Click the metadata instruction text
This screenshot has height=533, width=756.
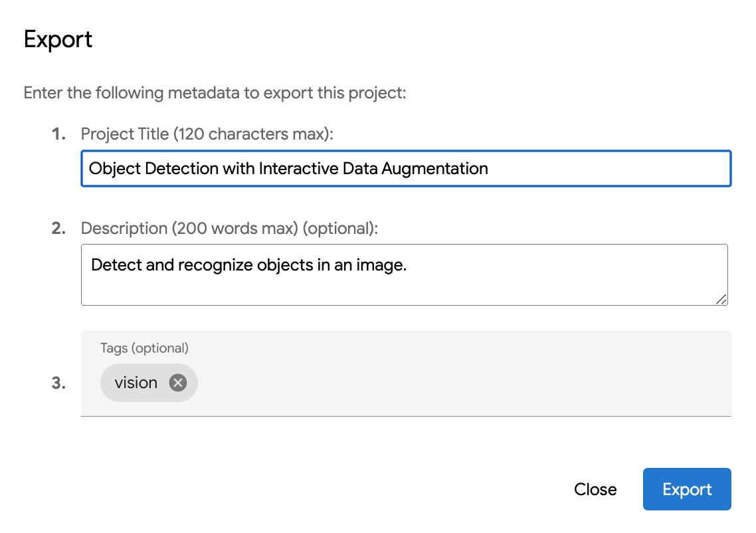click(215, 92)
